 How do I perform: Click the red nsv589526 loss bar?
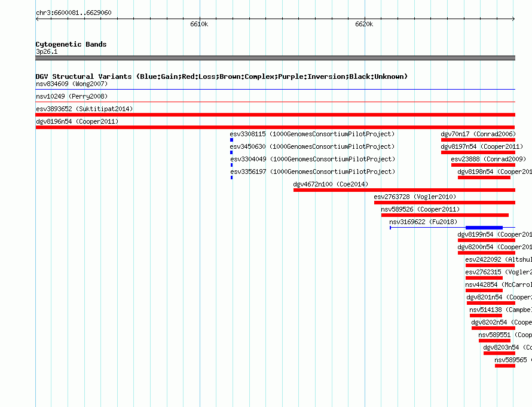pos(445,215)
